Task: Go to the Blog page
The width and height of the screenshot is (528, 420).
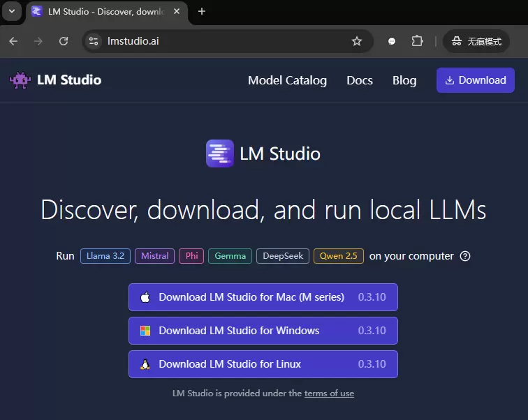Action: (x=404, y=80)
